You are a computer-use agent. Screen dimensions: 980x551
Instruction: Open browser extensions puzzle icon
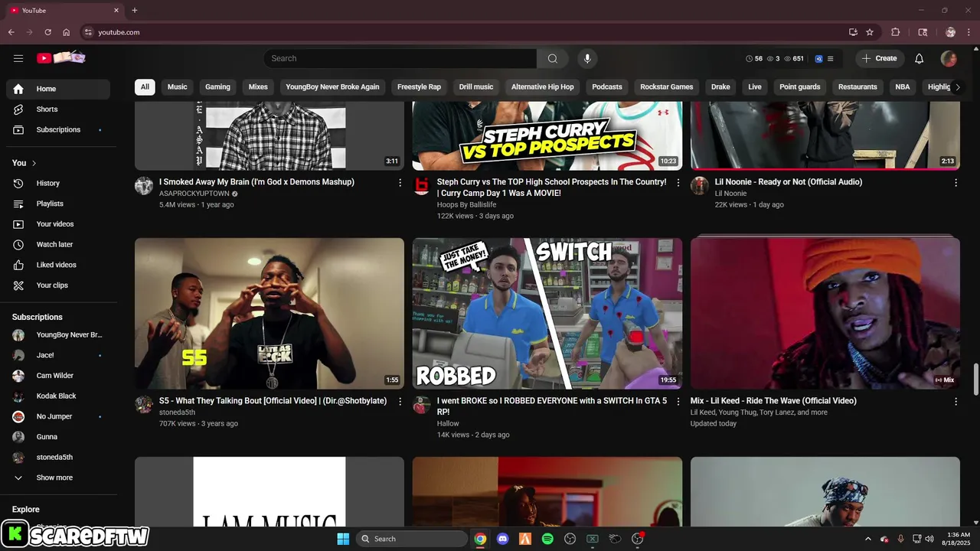pos(895,32)
